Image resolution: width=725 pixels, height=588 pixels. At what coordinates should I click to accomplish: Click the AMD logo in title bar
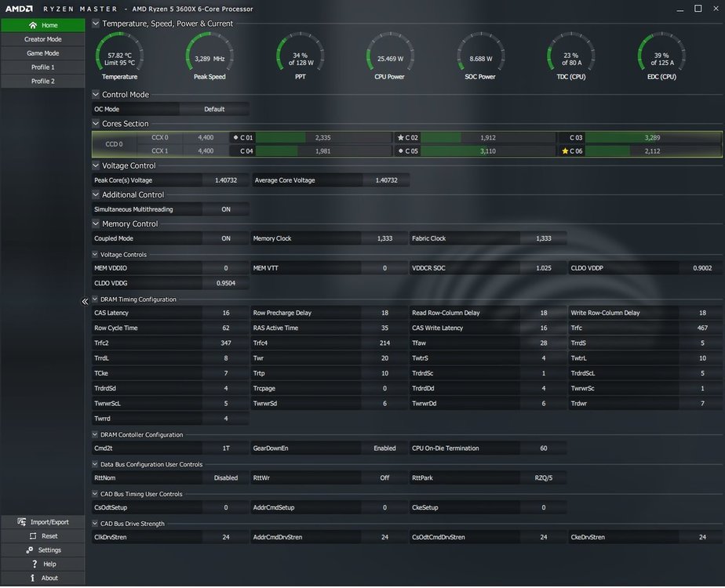coord(20,9)
